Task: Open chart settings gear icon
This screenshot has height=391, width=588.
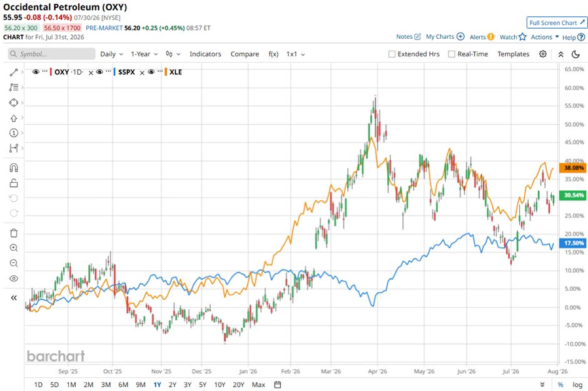Action: tap(542, 54)
